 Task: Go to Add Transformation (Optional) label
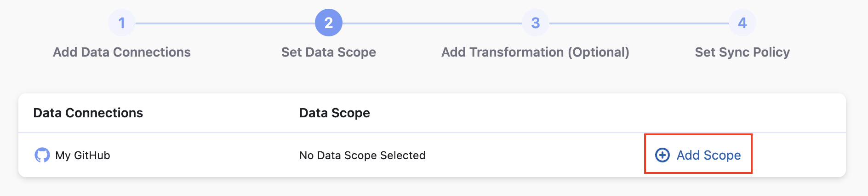pyautogui.click(x=535, y=52)
